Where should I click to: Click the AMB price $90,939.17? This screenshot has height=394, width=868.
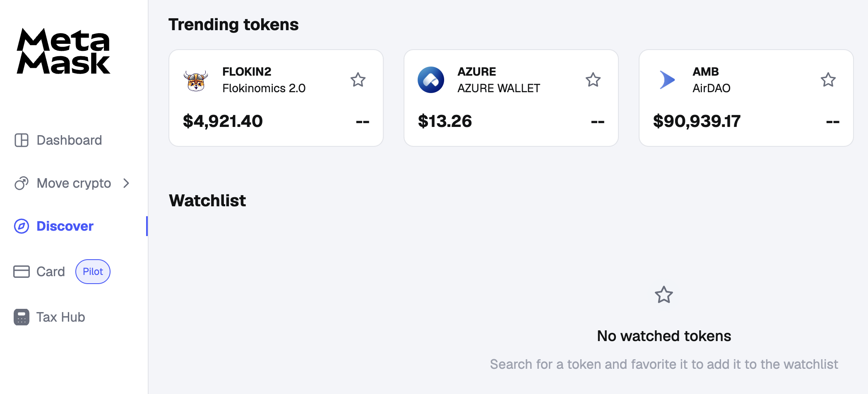click(x=697, y=121)
